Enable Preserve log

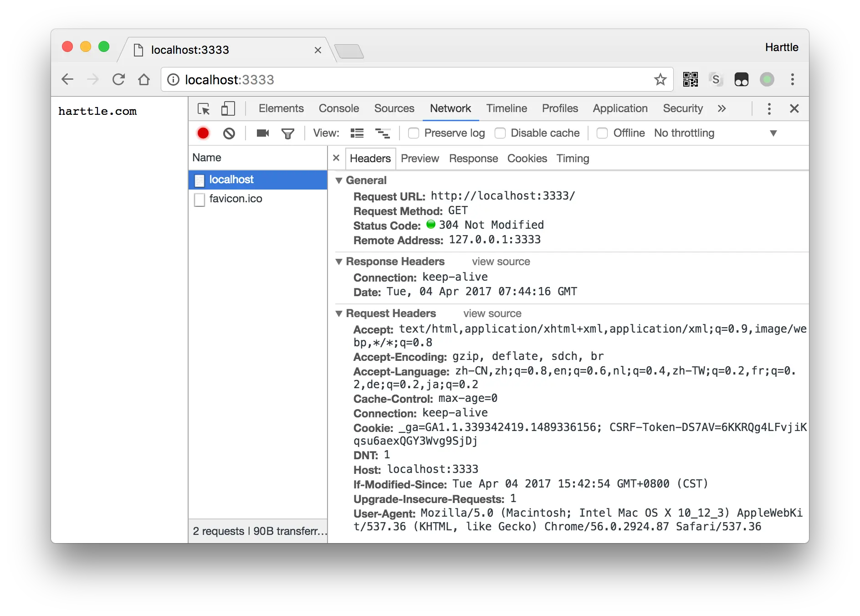tap(414, 133)
